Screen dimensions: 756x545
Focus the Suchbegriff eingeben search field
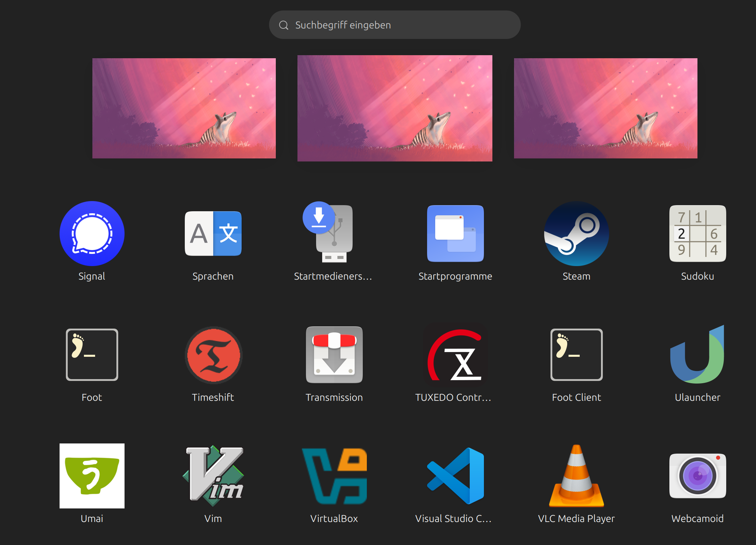(395, 25)
